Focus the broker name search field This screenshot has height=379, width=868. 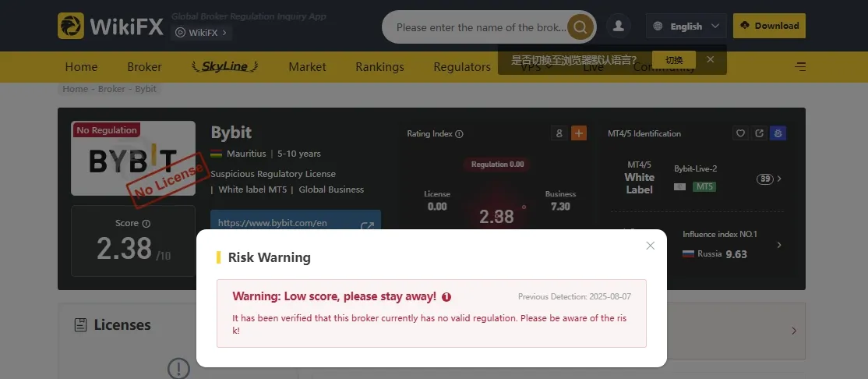(482, 27)
